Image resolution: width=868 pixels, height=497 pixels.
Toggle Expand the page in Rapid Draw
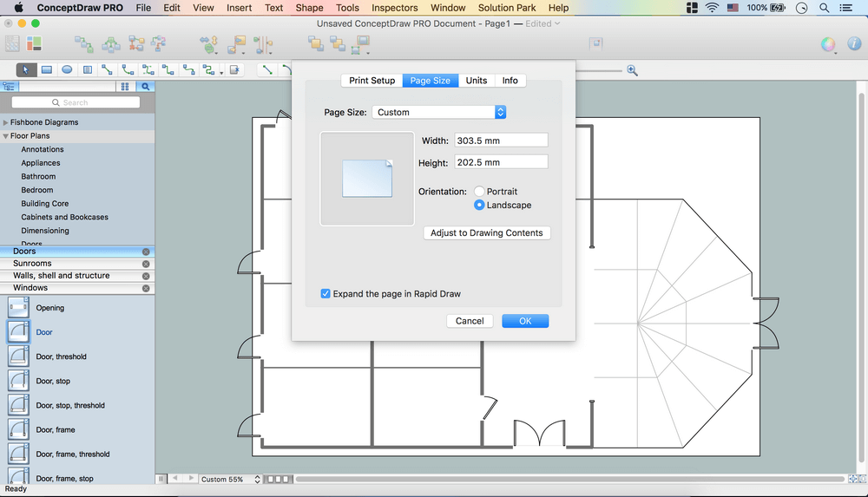pos(325,294)
